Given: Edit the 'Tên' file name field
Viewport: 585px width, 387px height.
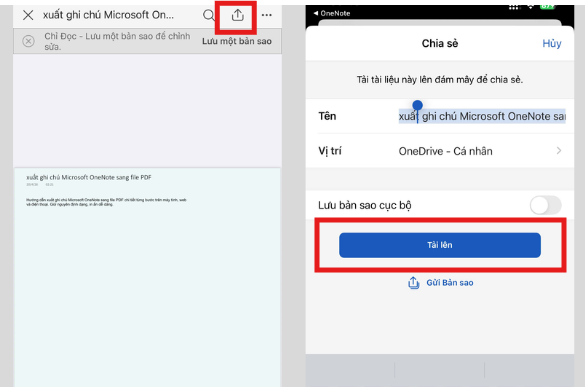Looking at the screenshot, I should pos(482,116).
